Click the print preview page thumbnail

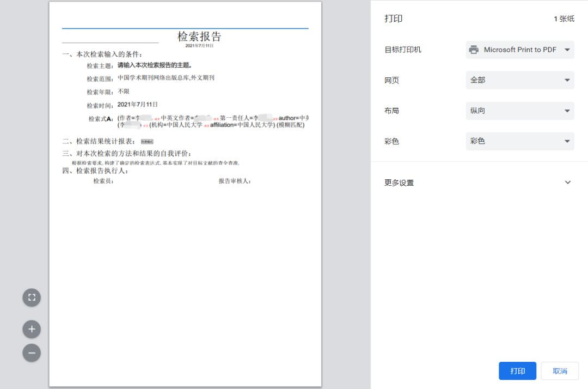point(185,194)
